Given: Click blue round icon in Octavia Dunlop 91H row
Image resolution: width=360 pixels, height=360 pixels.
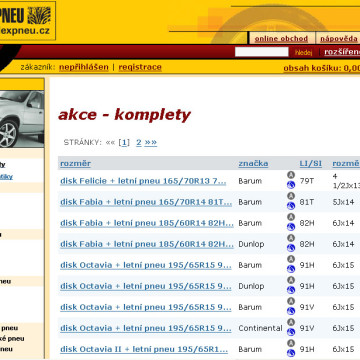Looking at the screenshot, I should (291, 290).
